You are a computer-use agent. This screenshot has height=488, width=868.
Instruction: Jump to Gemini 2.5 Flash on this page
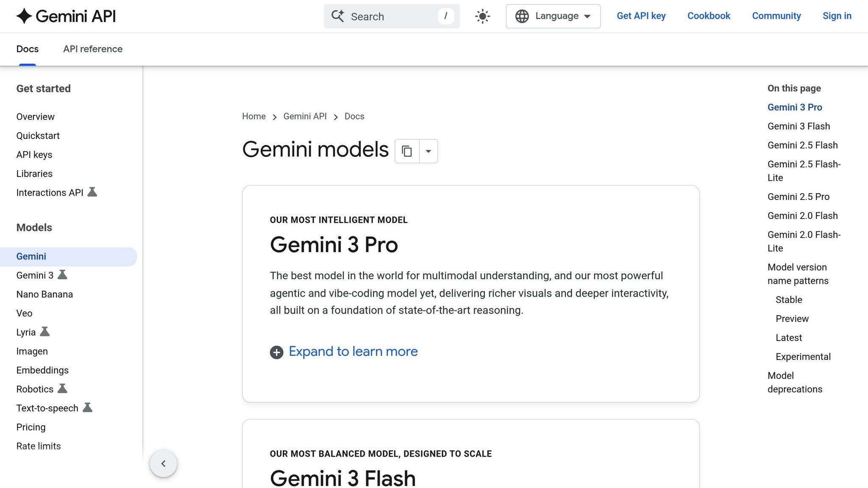(x=802, y=145)
